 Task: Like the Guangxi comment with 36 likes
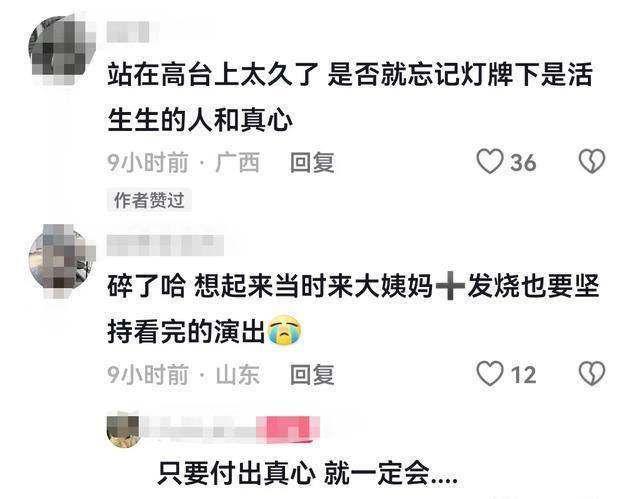(490, 162)
